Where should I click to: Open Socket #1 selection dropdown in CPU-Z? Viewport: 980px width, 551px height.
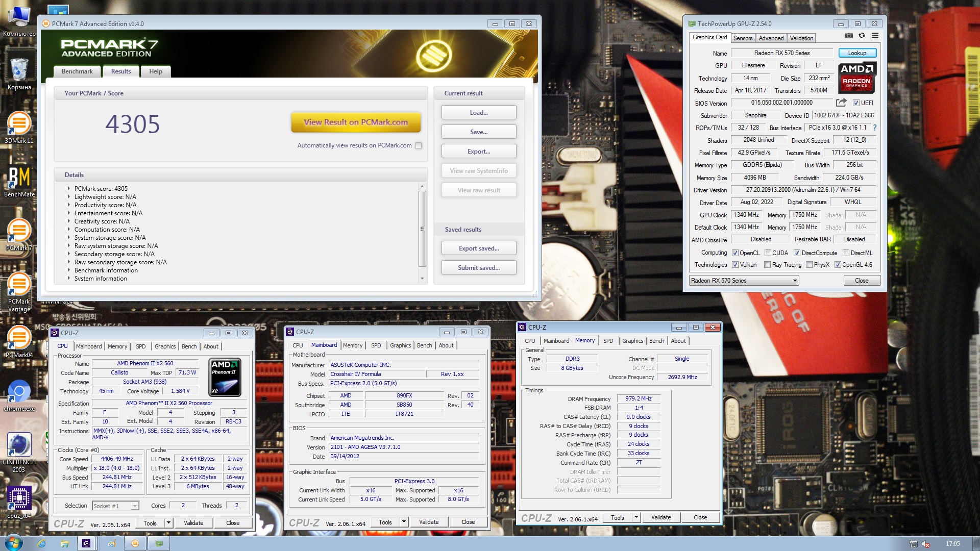(x=115, y=506)
